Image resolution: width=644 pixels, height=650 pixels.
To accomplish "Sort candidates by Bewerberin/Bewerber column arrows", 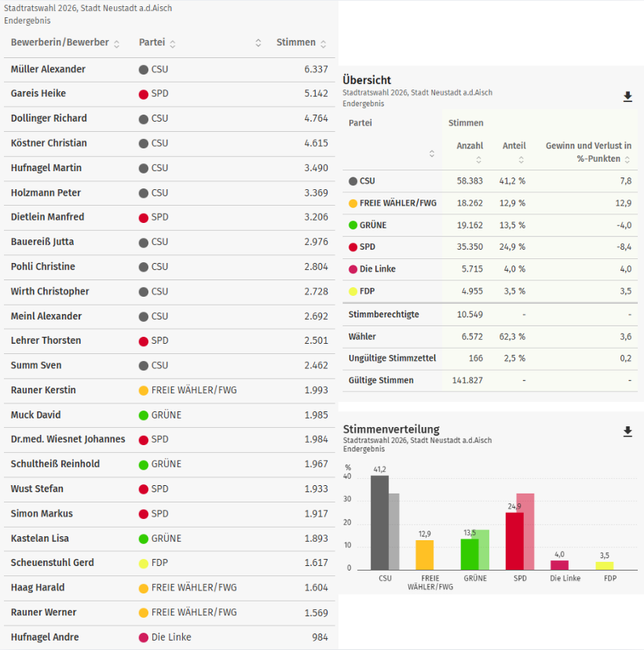I will [117, 44].
